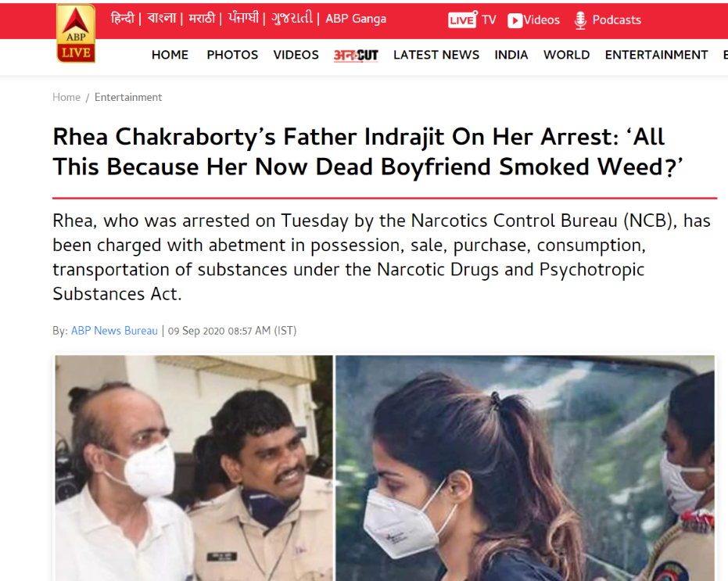728x581 pixels.
Task: Click the Videos play icon
Action: click(x=515, y=20)
